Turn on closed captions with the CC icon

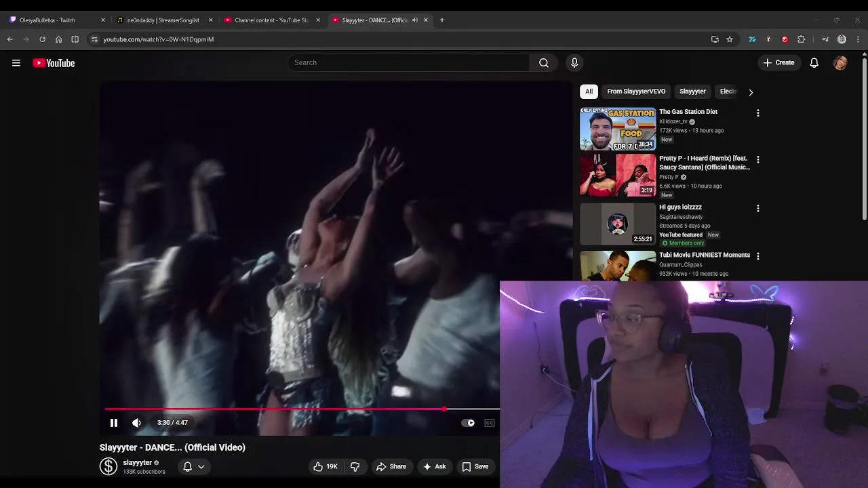(490, 423)
